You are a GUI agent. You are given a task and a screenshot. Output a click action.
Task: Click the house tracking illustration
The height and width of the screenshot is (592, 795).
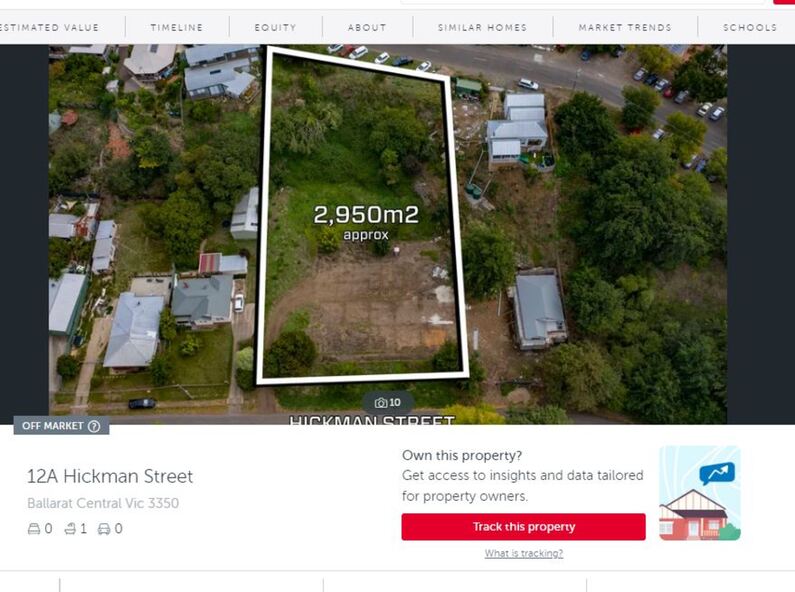tap(700, 493)
